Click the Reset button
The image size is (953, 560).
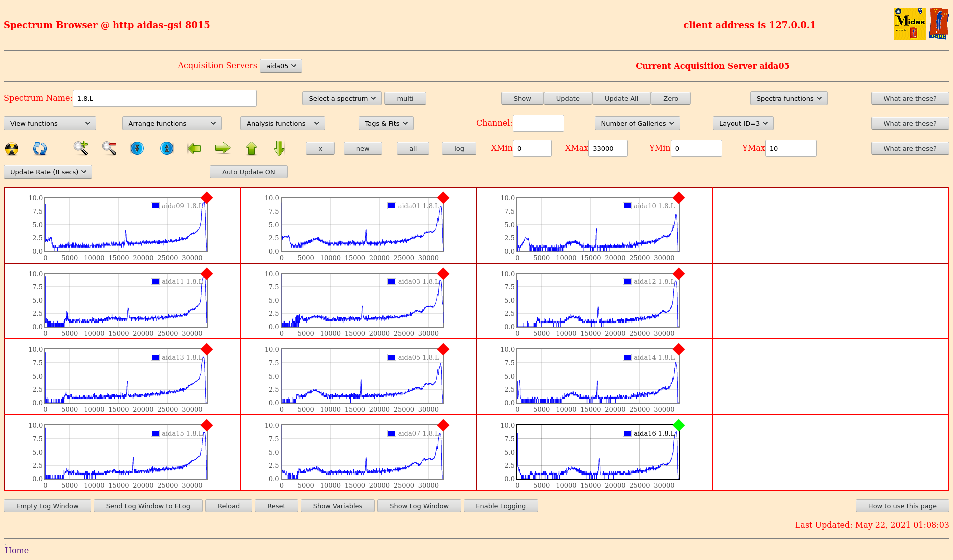[x=276, y=506]
